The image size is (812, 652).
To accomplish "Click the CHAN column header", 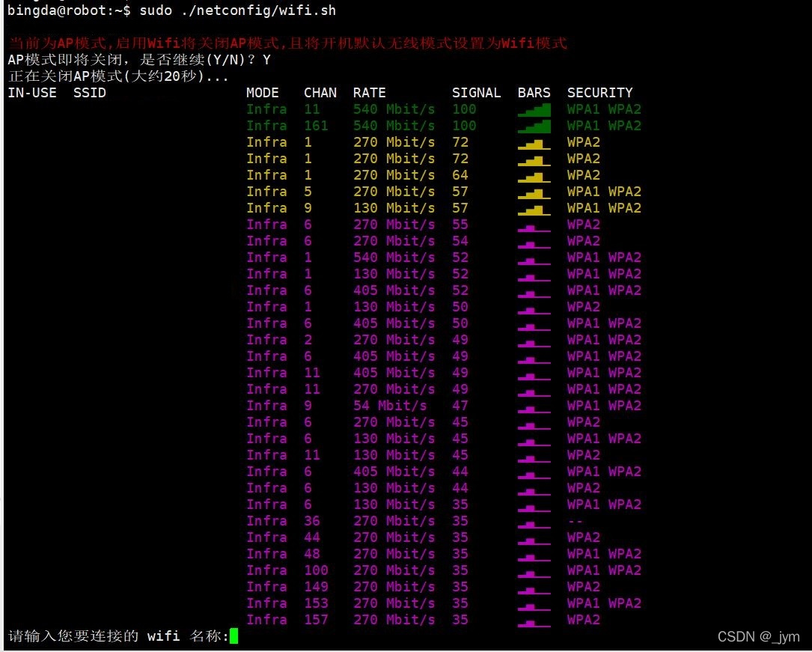I will [x=320, y=93].
